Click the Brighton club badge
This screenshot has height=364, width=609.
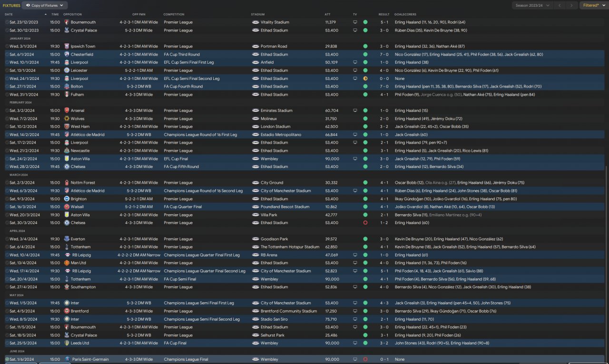coord(67,199)
